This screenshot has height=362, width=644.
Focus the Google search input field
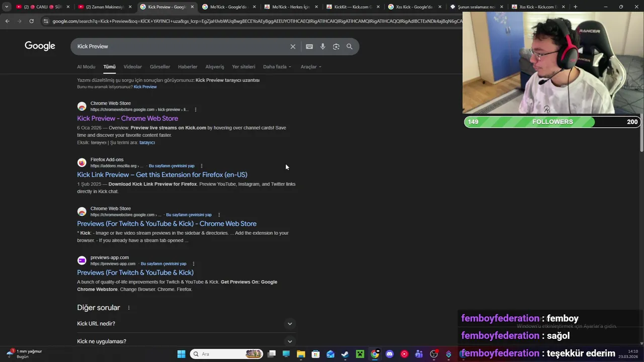point(181,46)
